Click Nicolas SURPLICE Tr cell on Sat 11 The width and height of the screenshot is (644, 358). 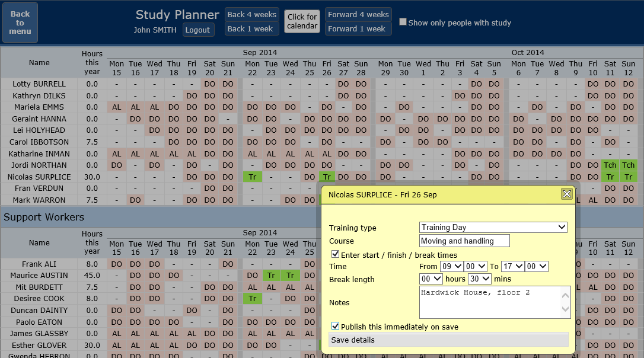[610, 177]
